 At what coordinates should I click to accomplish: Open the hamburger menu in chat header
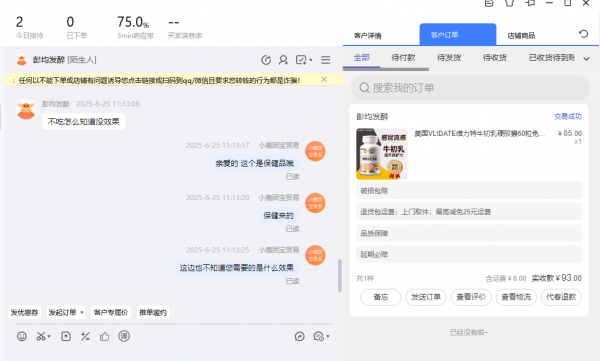326,60
